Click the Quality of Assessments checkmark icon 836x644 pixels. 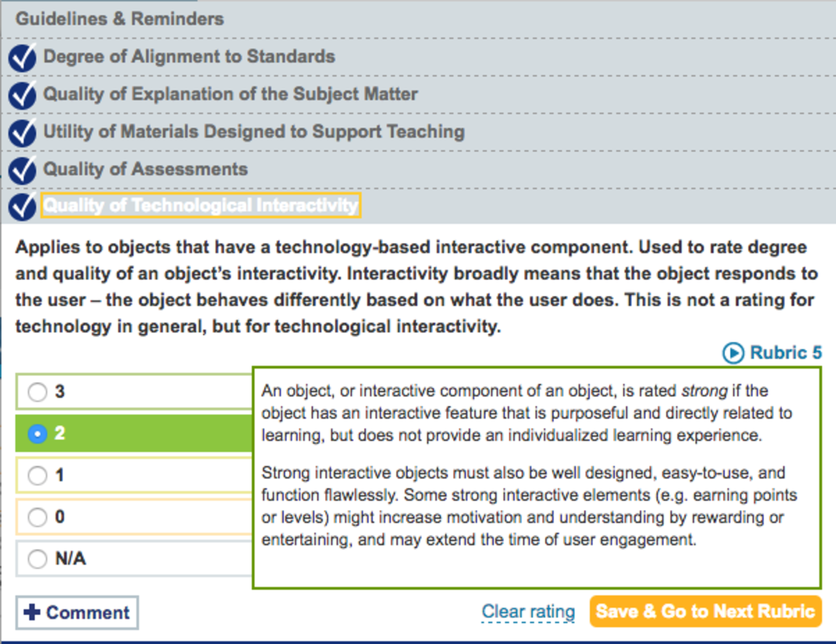click(x=23, y=170)
